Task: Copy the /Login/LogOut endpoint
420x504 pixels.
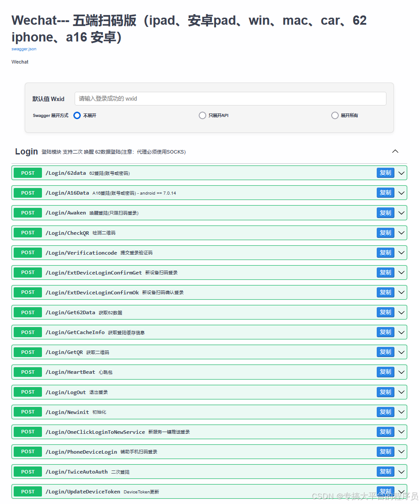Action: click(x=385, y=392)
